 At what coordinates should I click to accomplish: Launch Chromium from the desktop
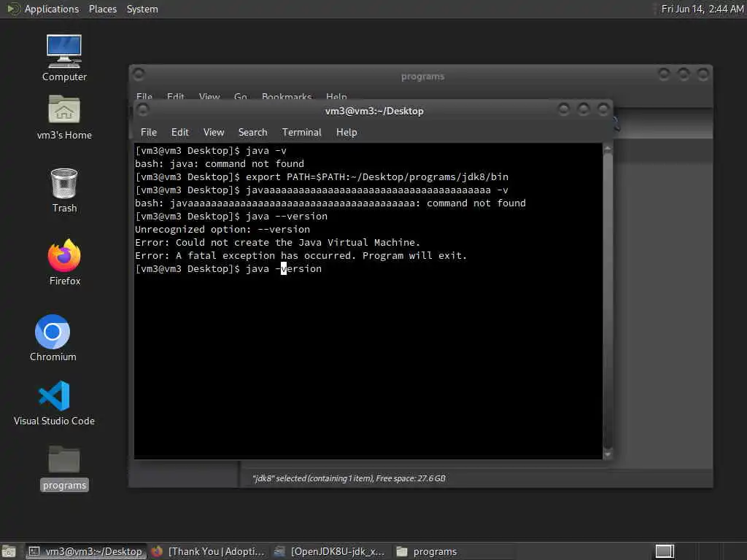tap(53, 338)
